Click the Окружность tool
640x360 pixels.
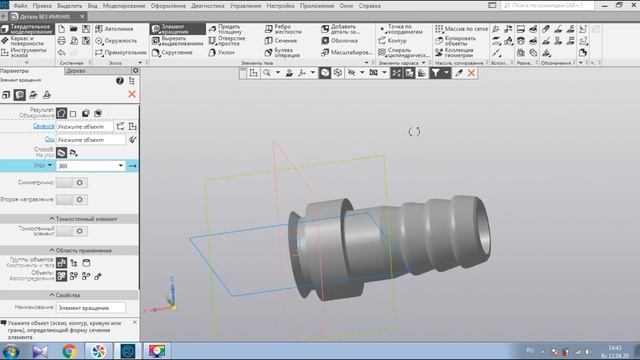116,41
